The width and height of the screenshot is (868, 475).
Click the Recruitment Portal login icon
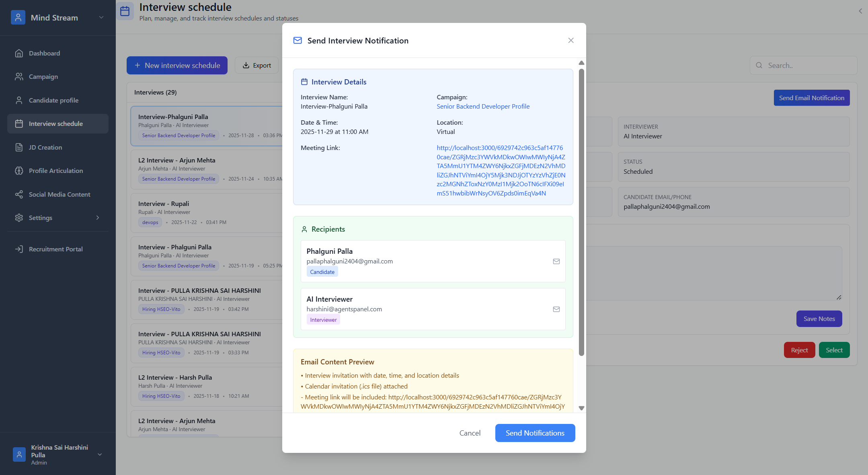[x=19, y=249]
